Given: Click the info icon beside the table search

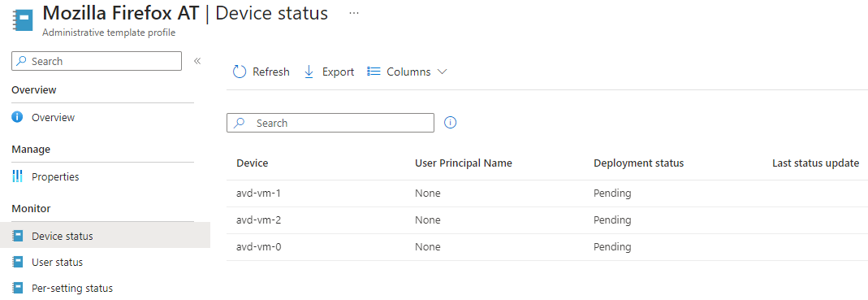Looking at the screenshot, I should point(450,123).
